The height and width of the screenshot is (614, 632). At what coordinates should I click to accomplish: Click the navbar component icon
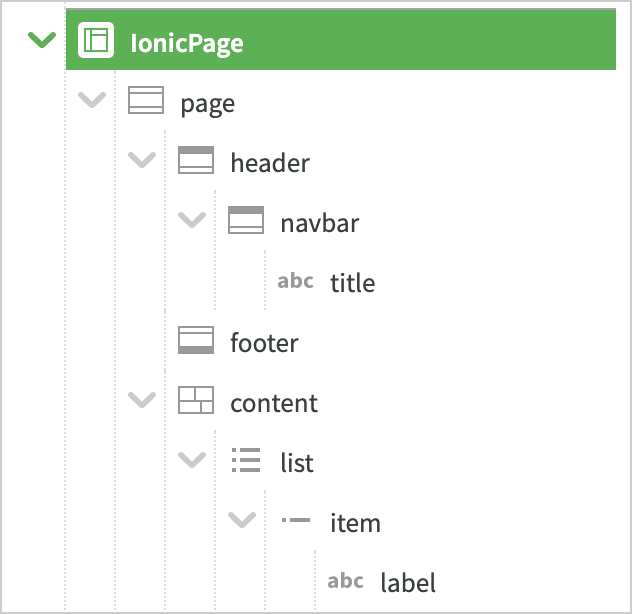[x=246, y=222]
